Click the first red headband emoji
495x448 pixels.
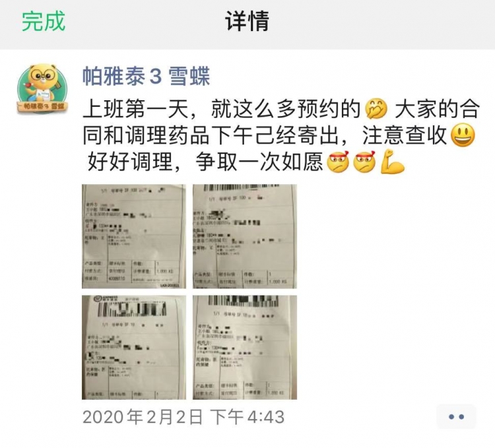click(x=338, y=162)
